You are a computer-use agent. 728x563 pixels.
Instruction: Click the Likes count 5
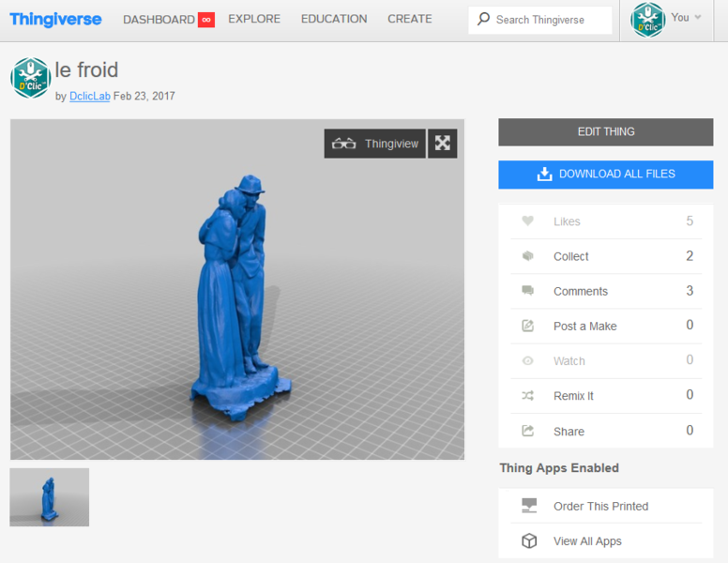pyautogui.click(x=690, y=221)
